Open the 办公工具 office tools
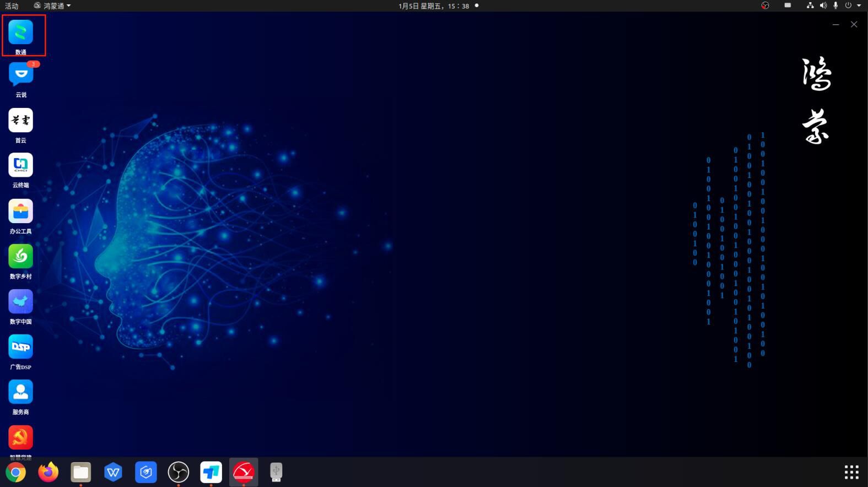The height and width of the screenshot is (487, 868). click(21, 212)
